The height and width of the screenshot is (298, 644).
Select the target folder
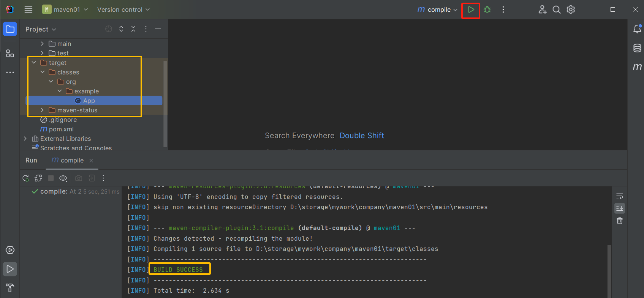54,63
